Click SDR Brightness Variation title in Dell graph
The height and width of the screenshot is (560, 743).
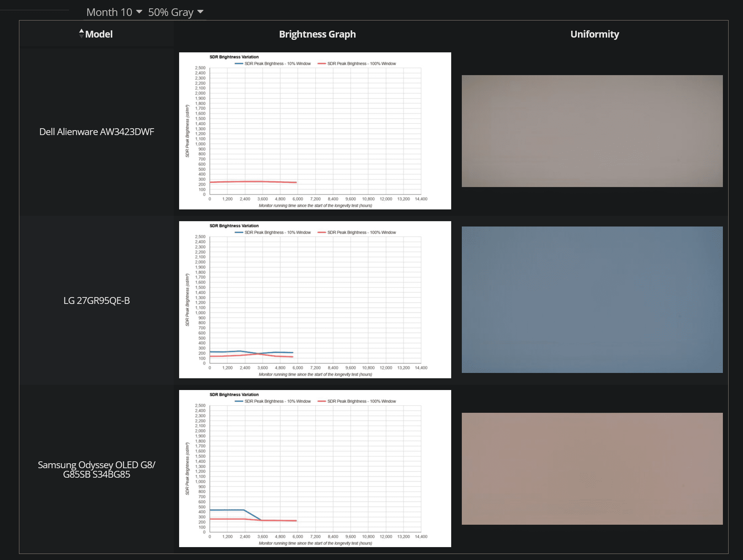pos(234,57)
